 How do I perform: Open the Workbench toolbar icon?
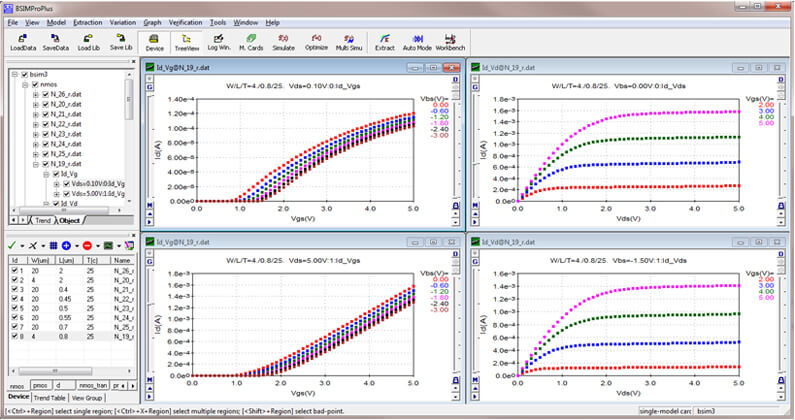pos(450,42)
